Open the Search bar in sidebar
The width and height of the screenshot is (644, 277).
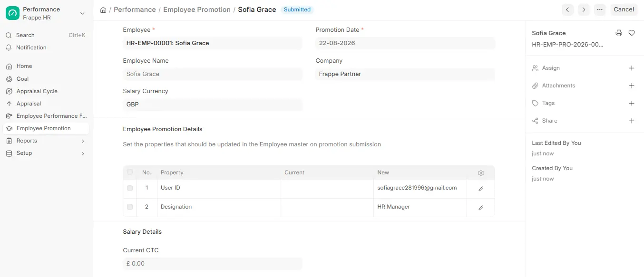click(46, 35)
